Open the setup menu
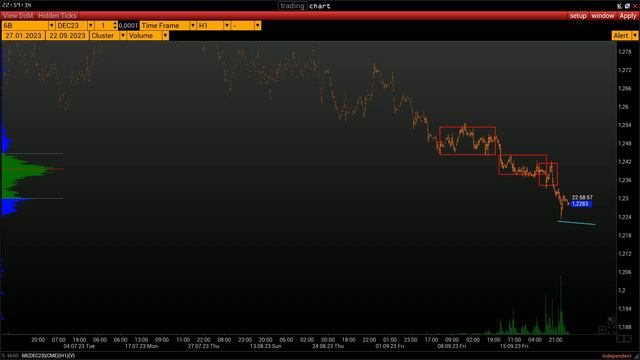Screen dimensions: 640x360 578,16
